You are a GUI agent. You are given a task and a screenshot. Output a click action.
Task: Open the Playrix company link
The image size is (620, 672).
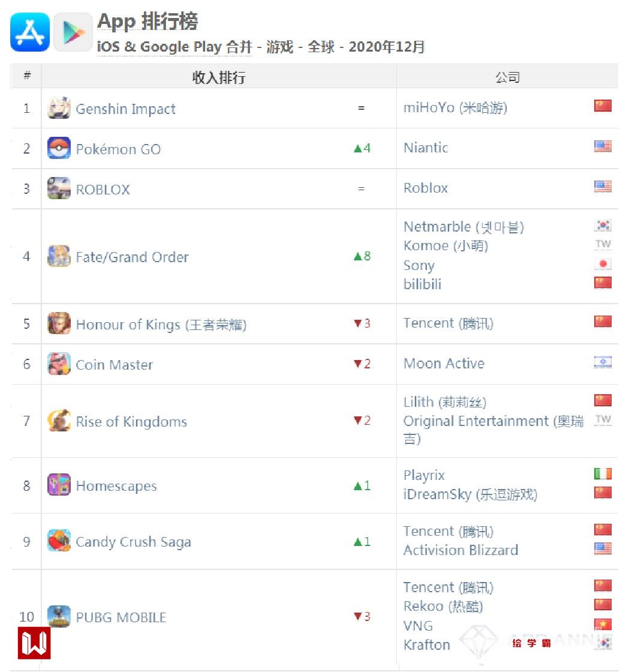click(424, 475)
